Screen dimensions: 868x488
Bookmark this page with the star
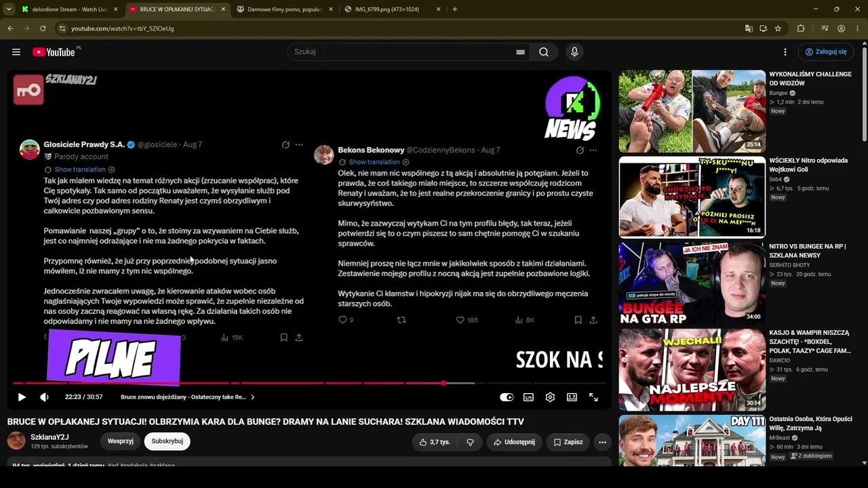pyautogui.click(x=778, y=28)
